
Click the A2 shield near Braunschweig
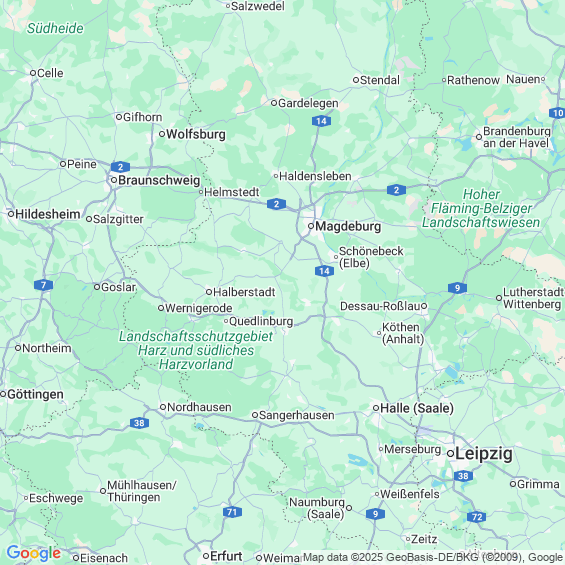coord(120,167)
